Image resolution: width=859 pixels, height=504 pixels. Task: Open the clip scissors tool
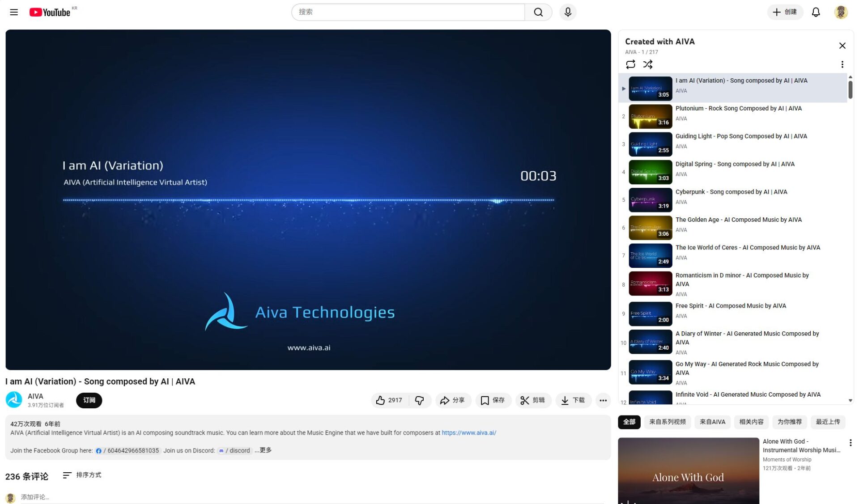pyautogui.click(x=532, y=400)
